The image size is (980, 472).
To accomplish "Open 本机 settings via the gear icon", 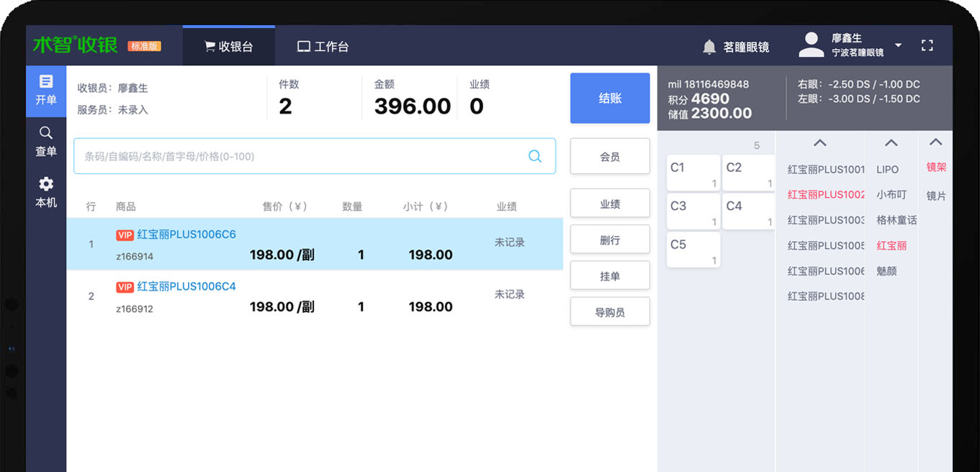I will point(46,186).
